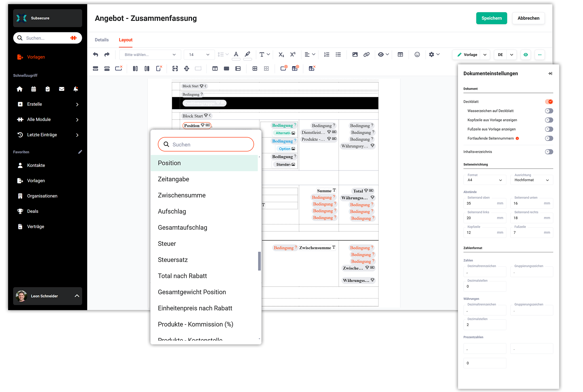Enable Fußzeile aus Vorlage anzeigen

pyautogui.click(x=549, y=129)
